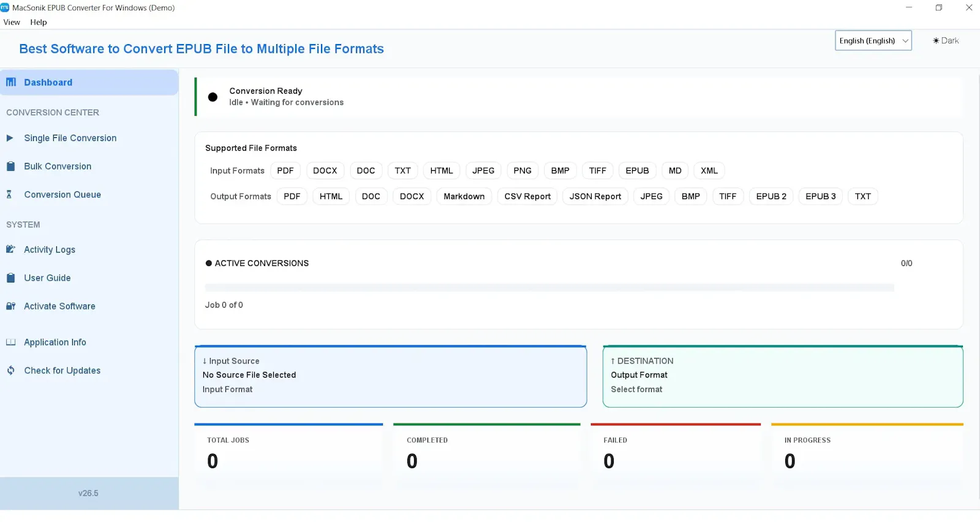Screen dimensions: 980x527
Task: Click the page title headline text
Action: click(x=202, y=48)
